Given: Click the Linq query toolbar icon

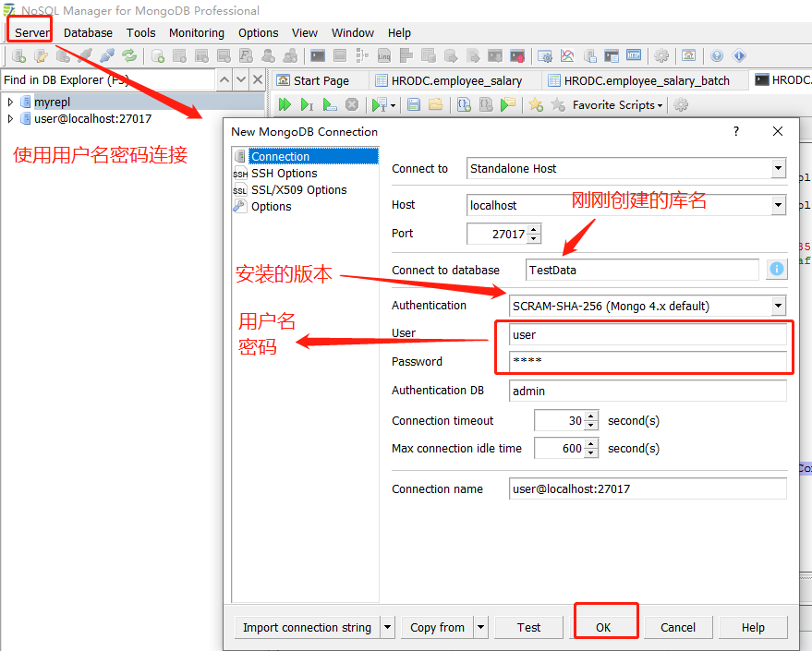Looking at the screenshot, I should coord(383,55).
